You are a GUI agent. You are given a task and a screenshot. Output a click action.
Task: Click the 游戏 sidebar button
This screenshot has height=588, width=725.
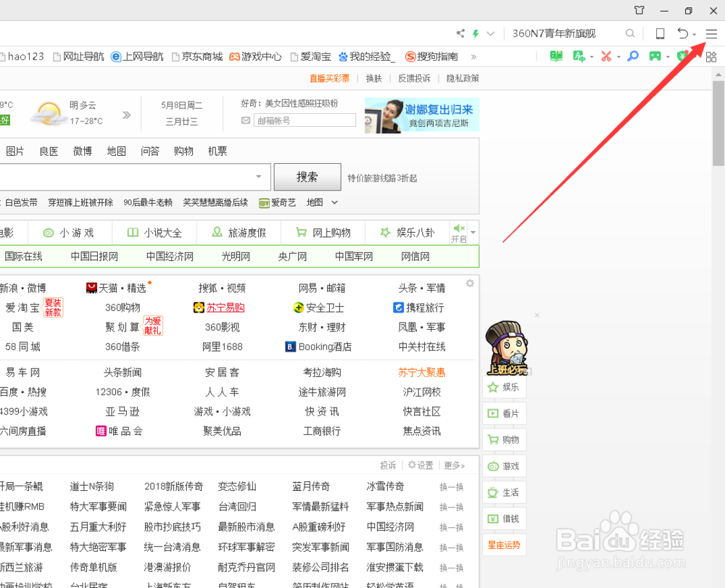[505, 466]
